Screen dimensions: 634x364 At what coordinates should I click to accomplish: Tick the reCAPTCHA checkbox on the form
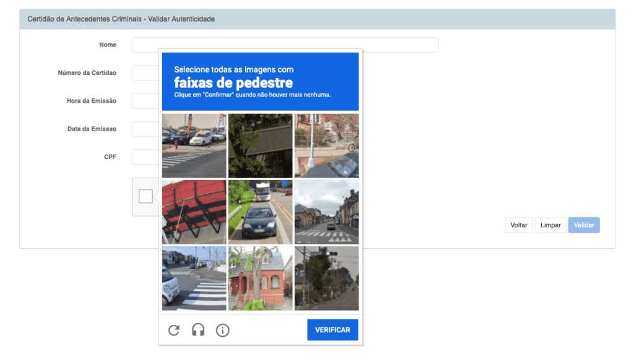[145, 196]
